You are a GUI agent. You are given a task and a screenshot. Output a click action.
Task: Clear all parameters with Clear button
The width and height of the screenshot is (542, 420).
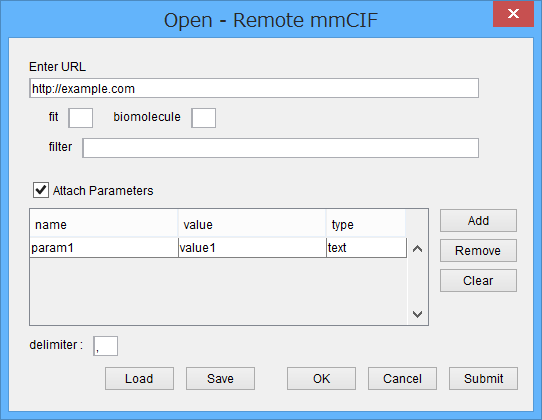(478, 281)
